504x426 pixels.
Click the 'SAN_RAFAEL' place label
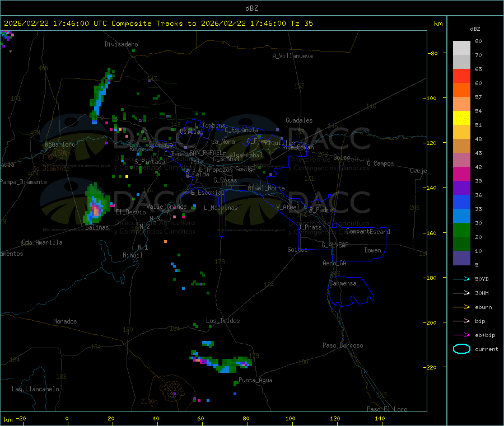206,152
